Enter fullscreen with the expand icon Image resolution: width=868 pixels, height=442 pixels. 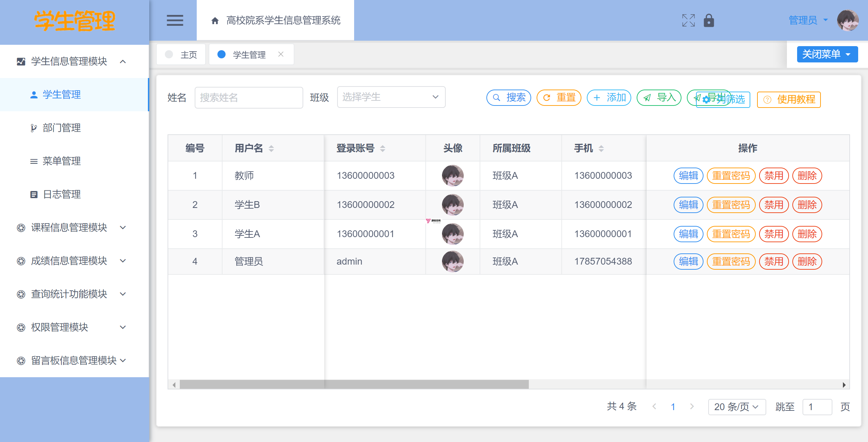tap(688, 20)
